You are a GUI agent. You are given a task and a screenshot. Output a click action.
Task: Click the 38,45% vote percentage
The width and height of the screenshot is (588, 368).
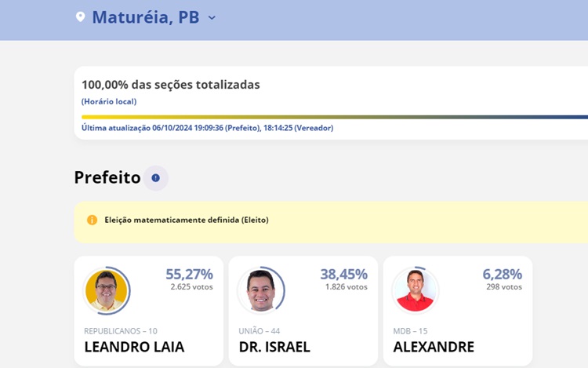point(343,274)
